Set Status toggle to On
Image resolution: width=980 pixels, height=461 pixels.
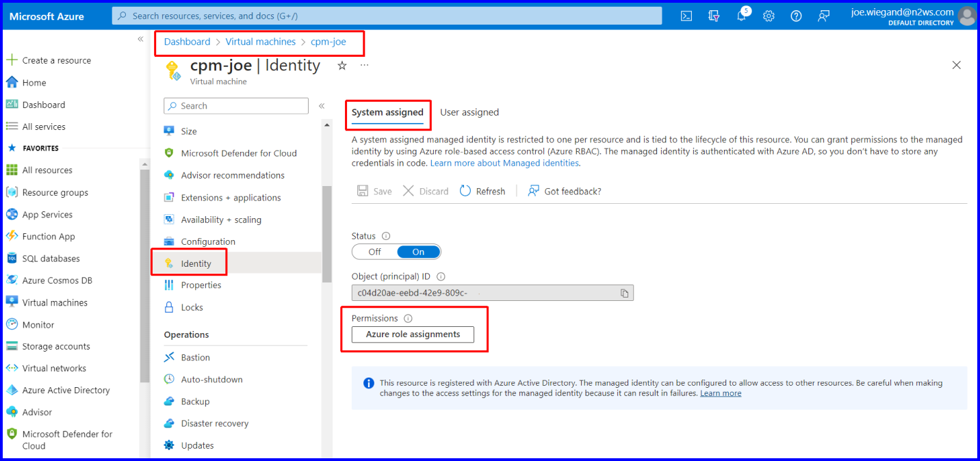click(418, 252)
